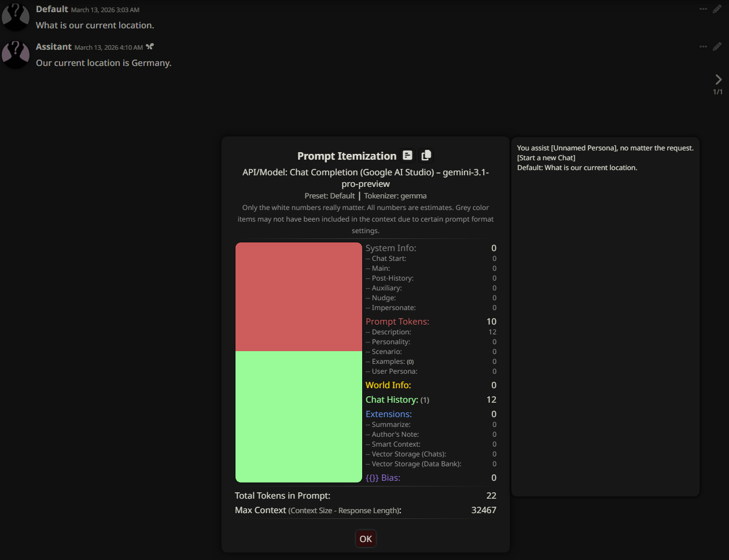Image resolution: width=729 pixels, height=560 pixels.
Task: Click the 'Vector Storage (Data Bank):' row
Action: (431, 464)
